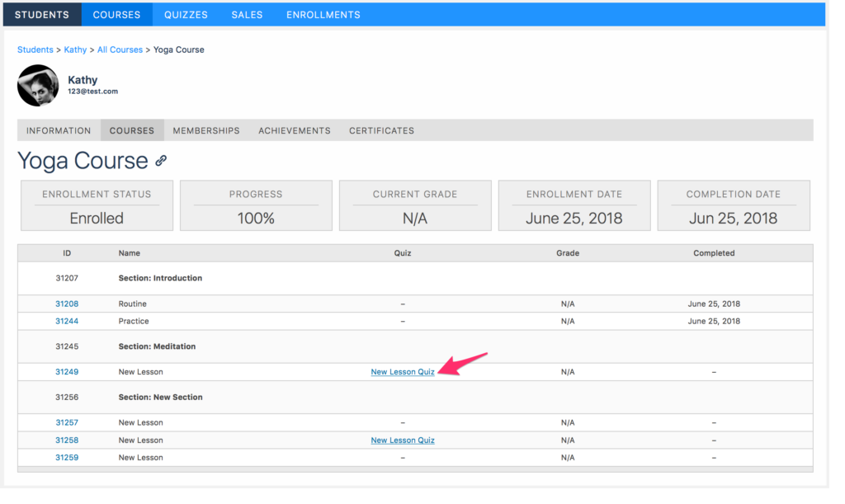This screenshot has width=845, height=504.
Task: Switch to the Information sub-tab
Action: 59,130
